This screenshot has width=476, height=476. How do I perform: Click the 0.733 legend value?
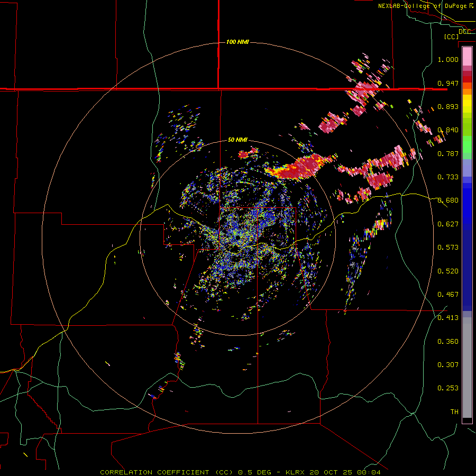pyautogui.click(x=448, y=177)
